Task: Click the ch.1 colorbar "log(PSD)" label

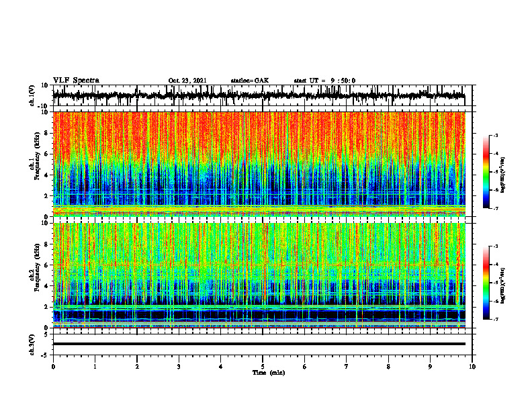Action: point(503,175)
